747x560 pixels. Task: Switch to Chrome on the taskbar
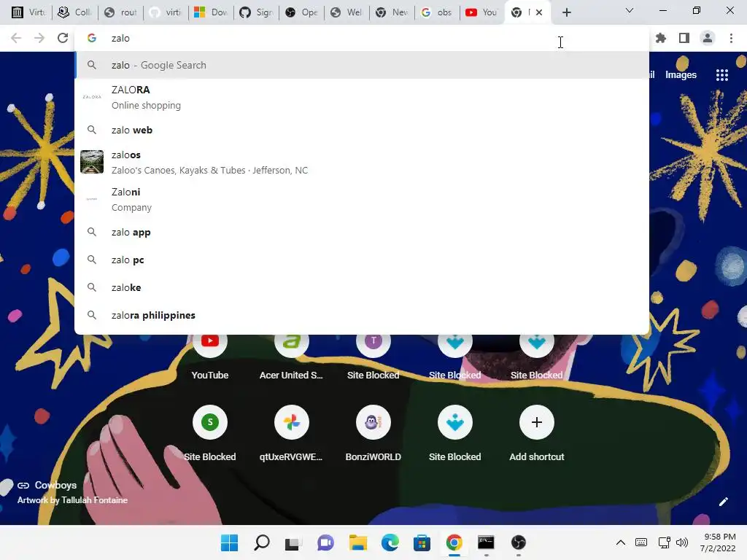454,542
